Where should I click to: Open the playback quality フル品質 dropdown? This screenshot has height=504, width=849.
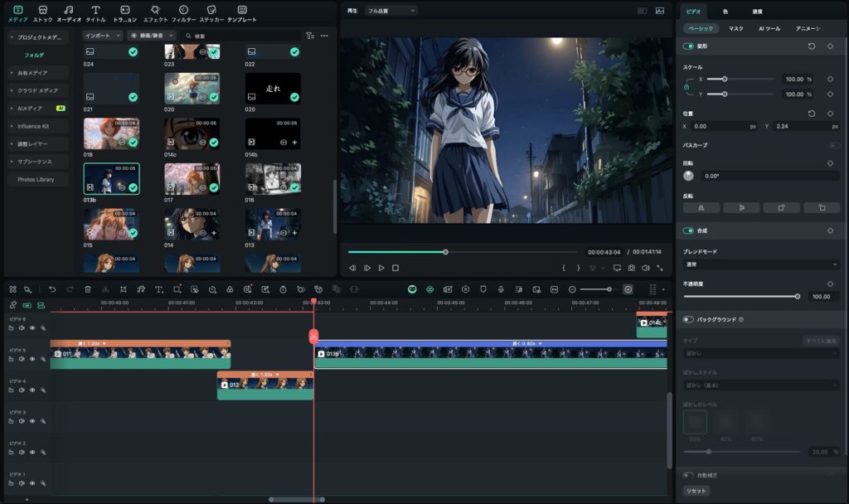click(x=391, y=11)
